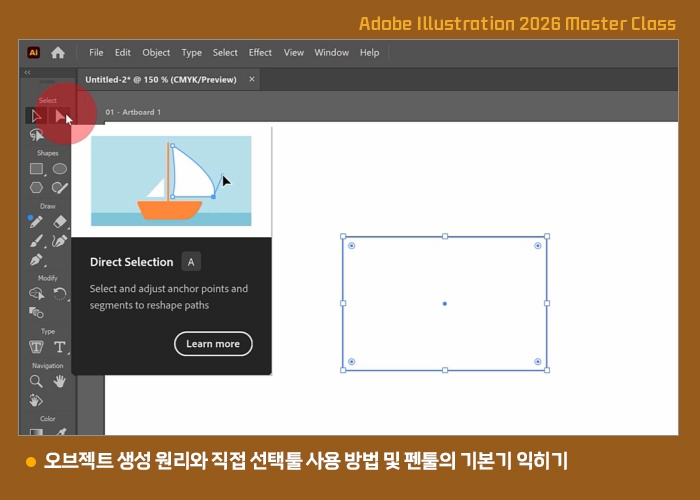Click the rectangle's right-middle handle
Image resolution: width=700 pixels, height=500 pixels.
click(x=547, y=303)
